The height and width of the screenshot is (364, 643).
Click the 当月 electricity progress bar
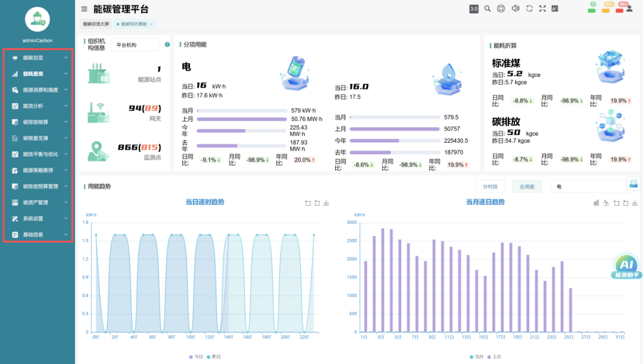242,111
